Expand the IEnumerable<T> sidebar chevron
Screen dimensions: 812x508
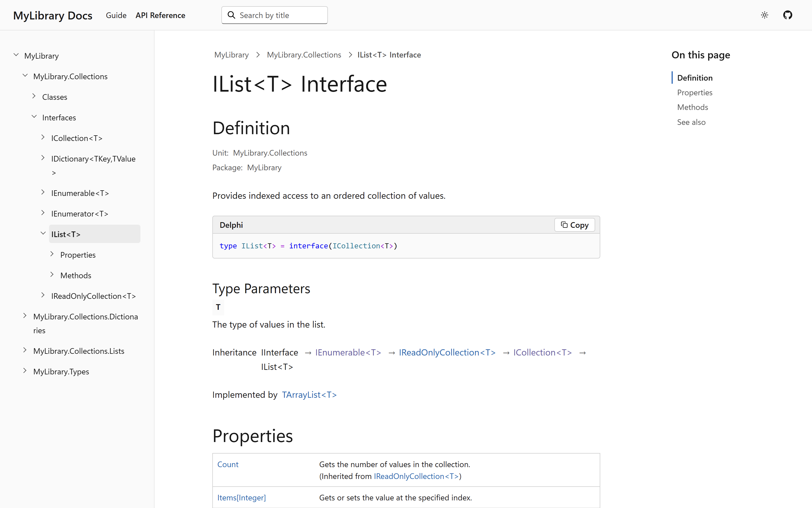coord(43,192)
